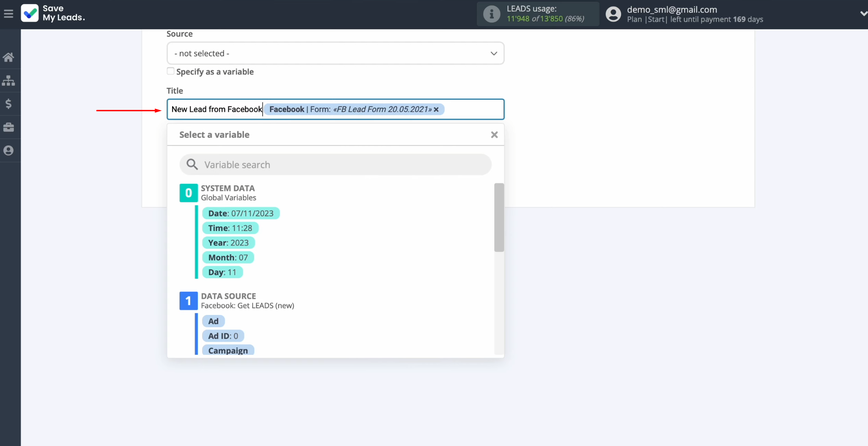Click the variable list scrollbar
The width and height of the screenshot is (868, 446).
499,217
